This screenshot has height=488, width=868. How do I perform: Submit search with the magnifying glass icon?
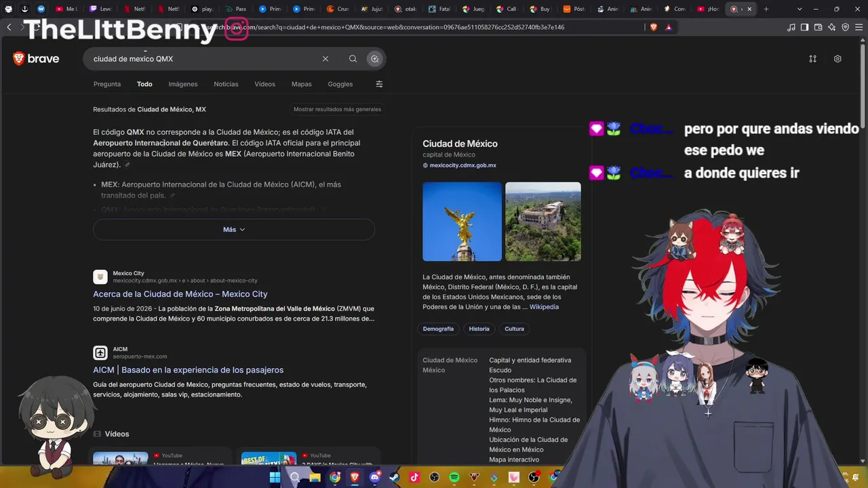tap(353, 59)
